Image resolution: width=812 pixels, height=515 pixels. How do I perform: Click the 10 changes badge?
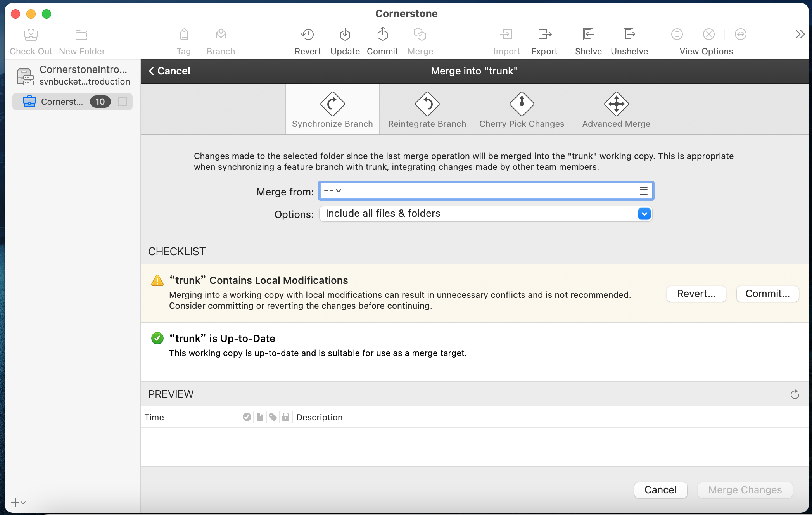pos(100,102)
